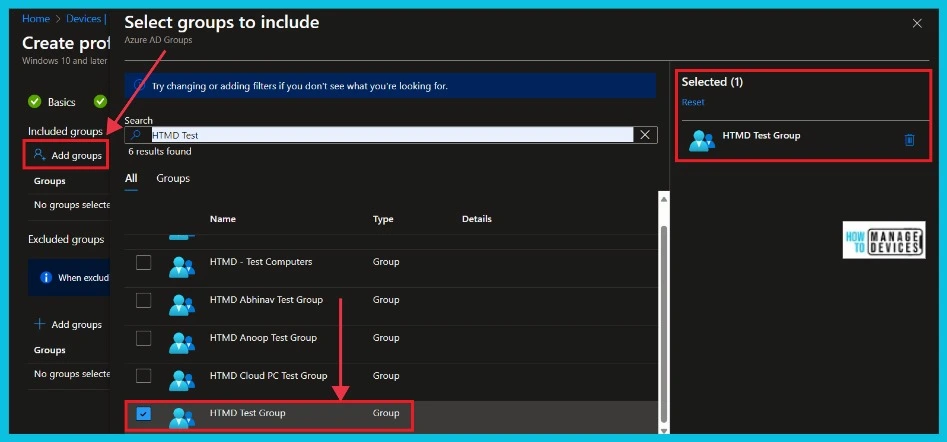Check the HTMD Cloud PC Test Group checkbox
The height and width of the screenshot is (442, 947).
[x=143, y=376]
